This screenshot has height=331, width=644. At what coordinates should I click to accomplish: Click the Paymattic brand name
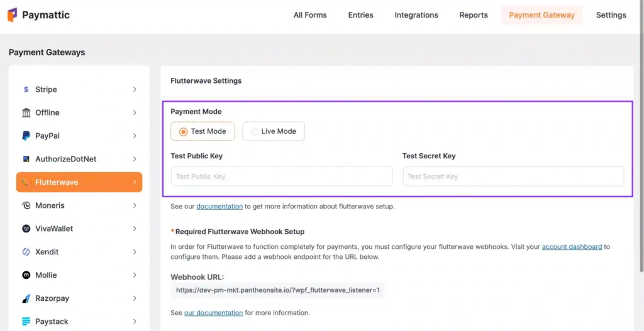(x=46, y=15)
